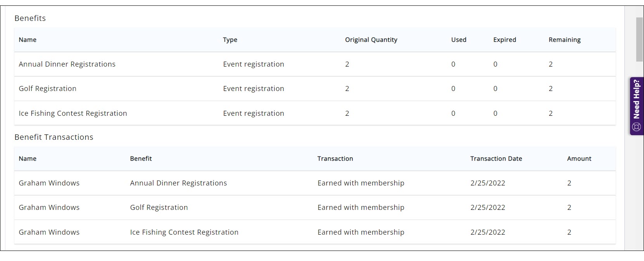Click the Benefits section heading

[30, 18]
